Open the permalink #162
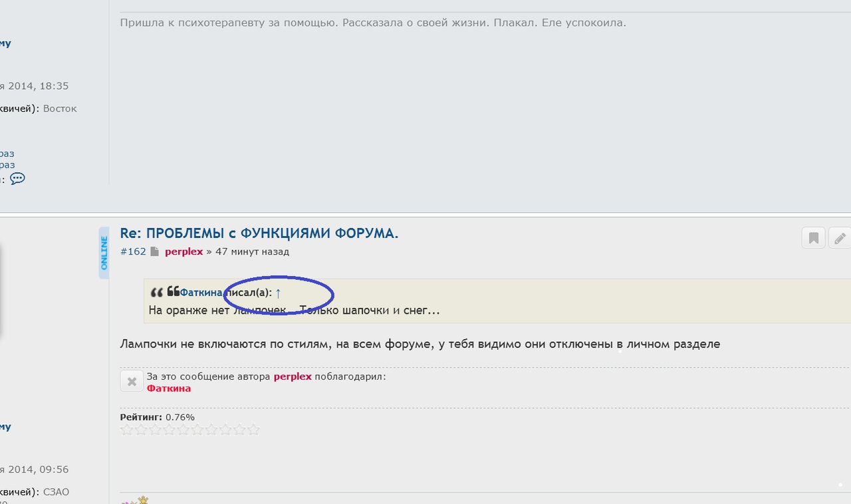This screenshot has height=504, width=851. point(132,251)
